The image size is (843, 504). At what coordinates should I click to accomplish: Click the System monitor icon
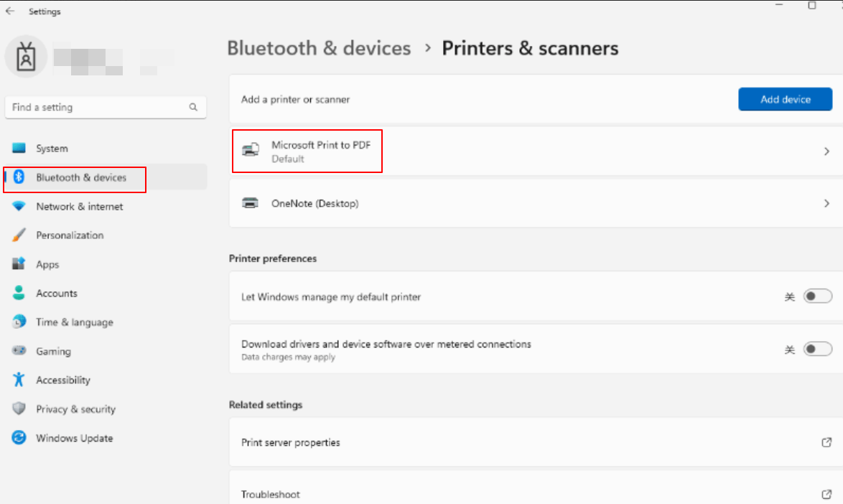pyautogui.click(x=19, y=148)
